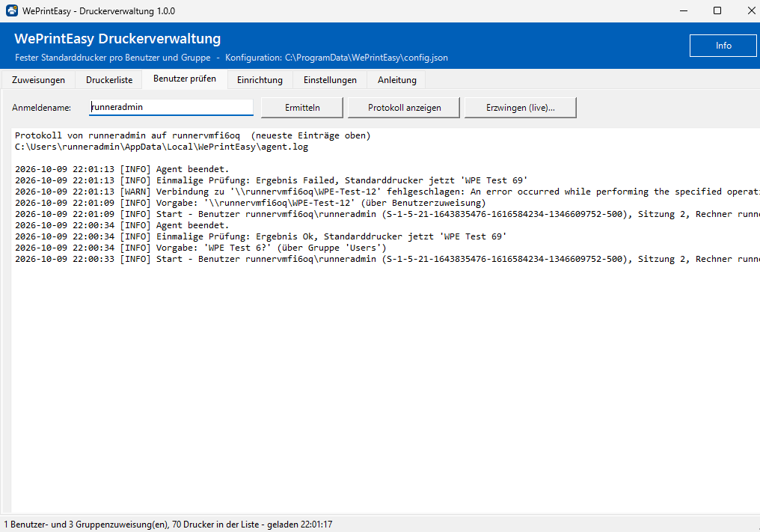The image size is (760, 532).
Task: Select the Benutzer prüfen tab
Action: [x=185, y=79]
